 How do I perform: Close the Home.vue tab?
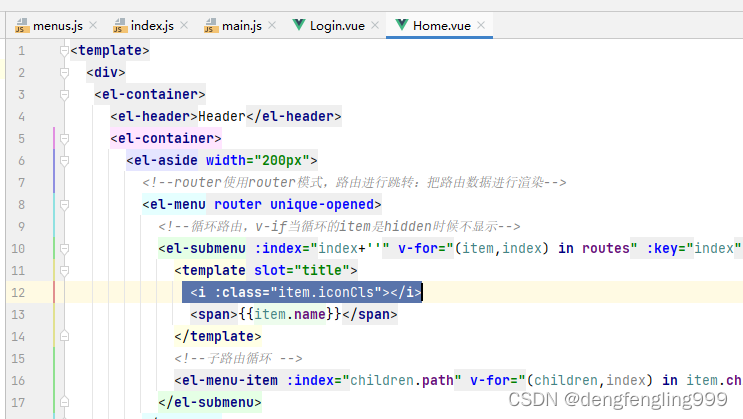tap(481, 25)
